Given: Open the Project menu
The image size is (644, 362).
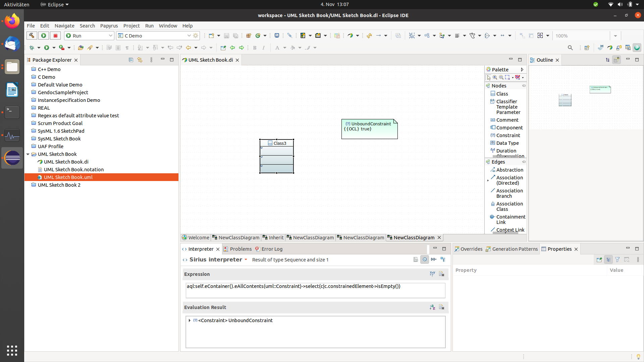Looking at the screenshot, I should (131, 26).
